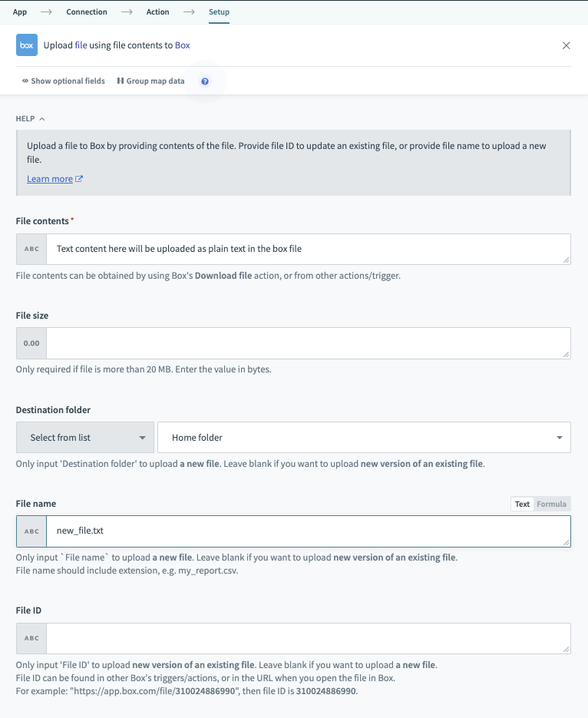Click the 0.00 number icon for File size

pos(31,343)
